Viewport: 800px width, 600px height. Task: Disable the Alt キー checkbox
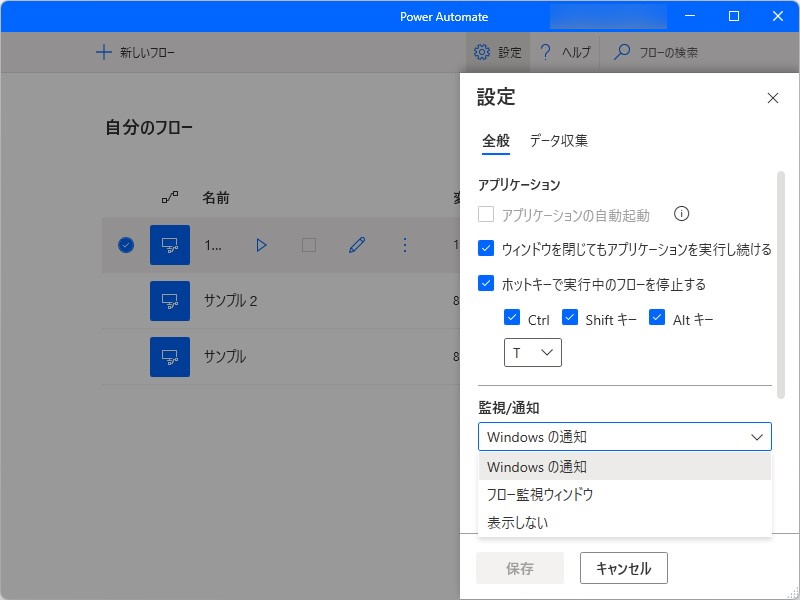click(x=655, y=318)
